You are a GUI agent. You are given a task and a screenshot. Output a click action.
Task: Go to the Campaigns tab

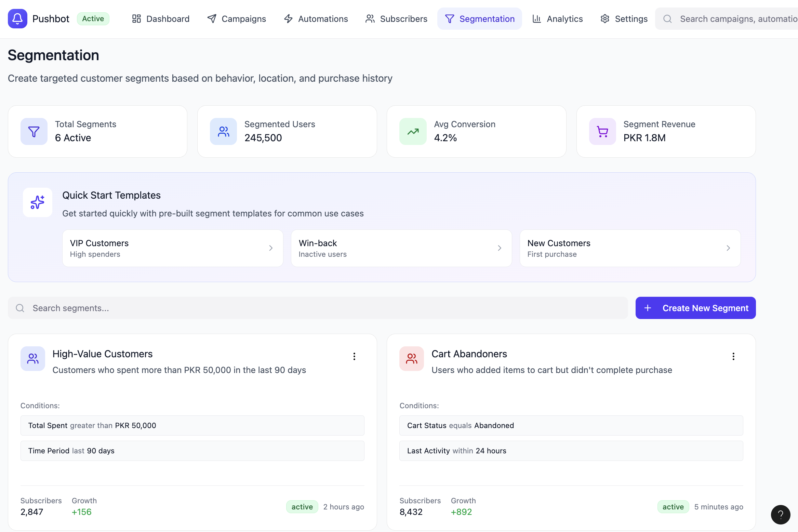[237, 19]
